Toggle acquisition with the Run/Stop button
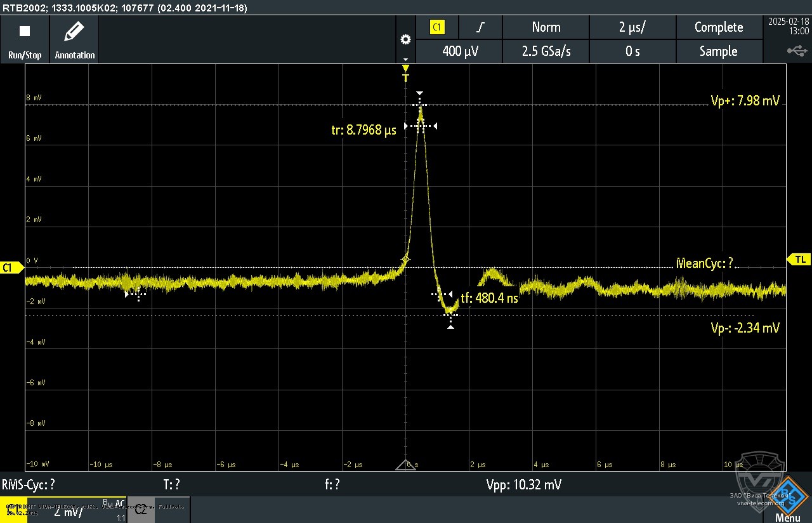The image size is (812, 523). pyautogui.click(x=24, y=38)
